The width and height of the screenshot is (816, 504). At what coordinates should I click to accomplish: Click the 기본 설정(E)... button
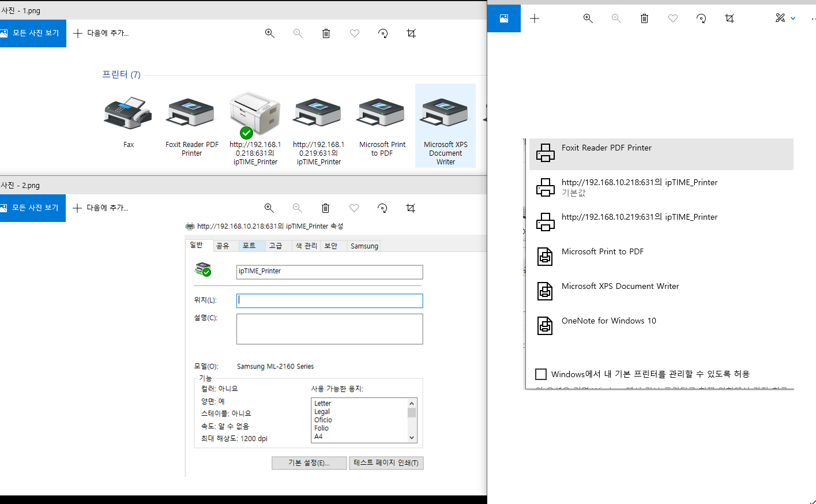[x=309, y=463]
